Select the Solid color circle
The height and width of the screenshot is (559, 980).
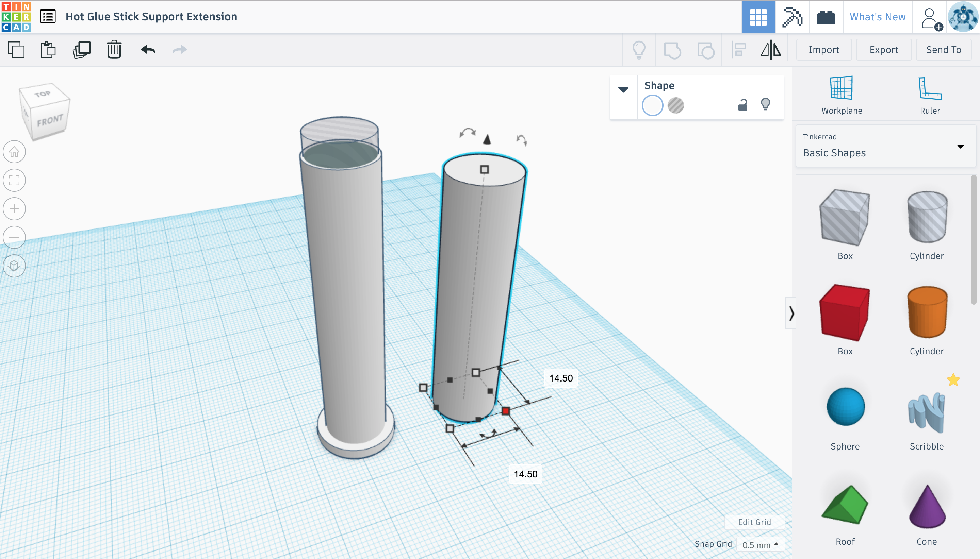tap(652, 106)
